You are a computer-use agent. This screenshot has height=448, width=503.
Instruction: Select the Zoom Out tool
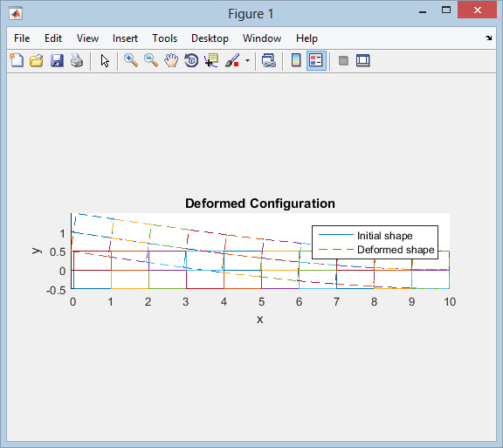151,60
